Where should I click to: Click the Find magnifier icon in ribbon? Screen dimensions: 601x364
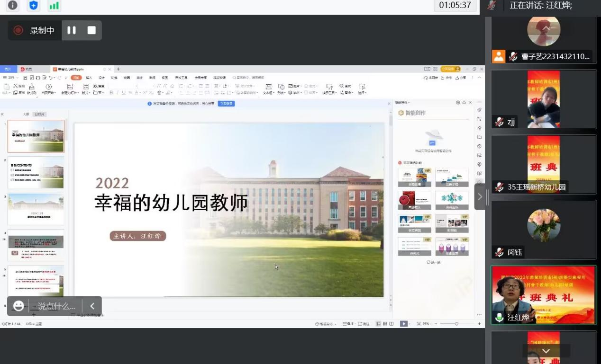342,86
